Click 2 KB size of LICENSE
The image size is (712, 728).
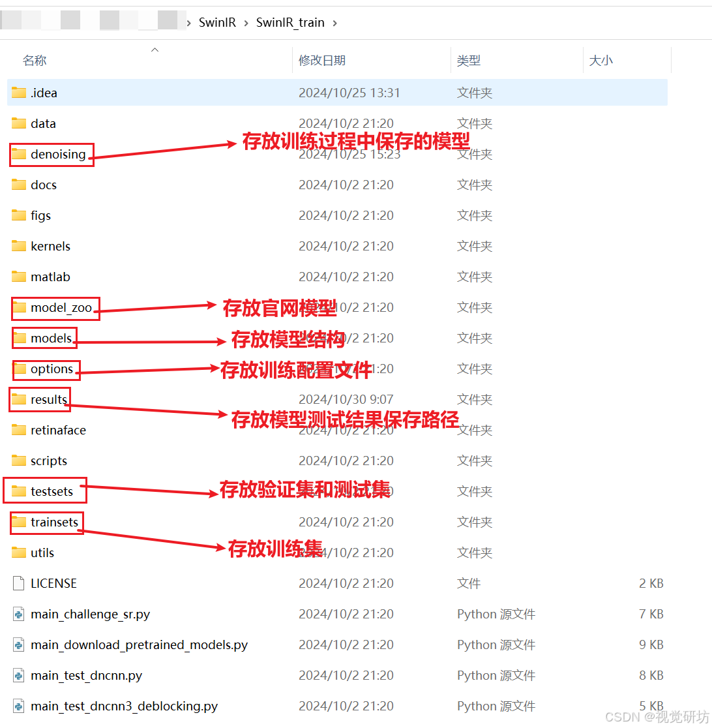[x=651, y=583]
